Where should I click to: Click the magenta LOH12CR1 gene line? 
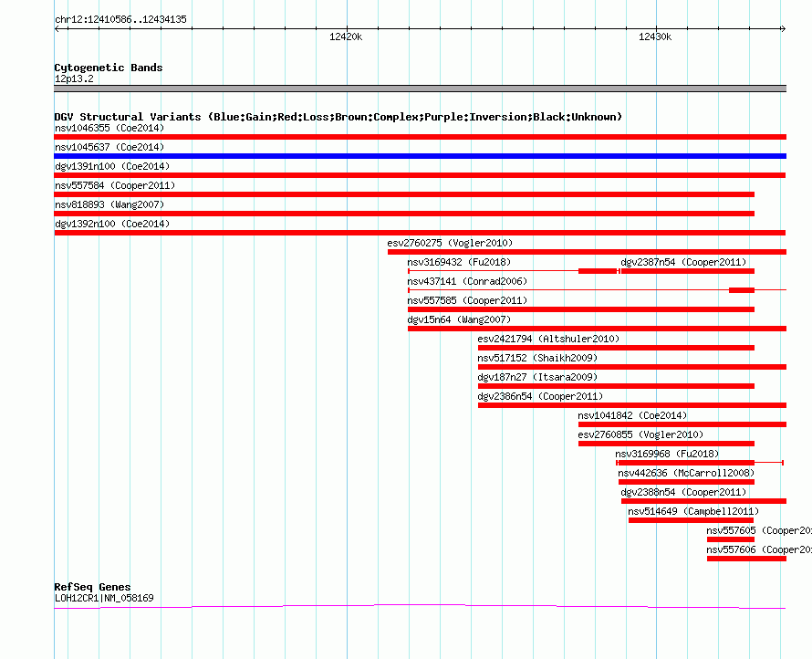click(x=420, y=606)
